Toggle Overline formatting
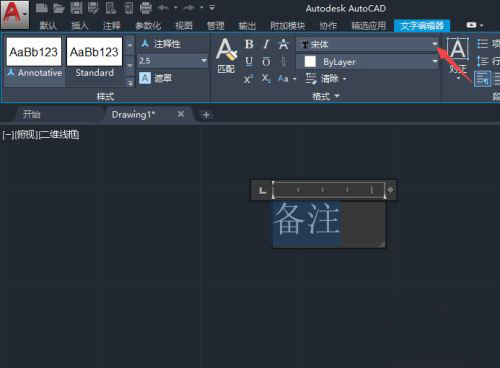The width and height of the screenshot is (500, 368). coord(266,61)
